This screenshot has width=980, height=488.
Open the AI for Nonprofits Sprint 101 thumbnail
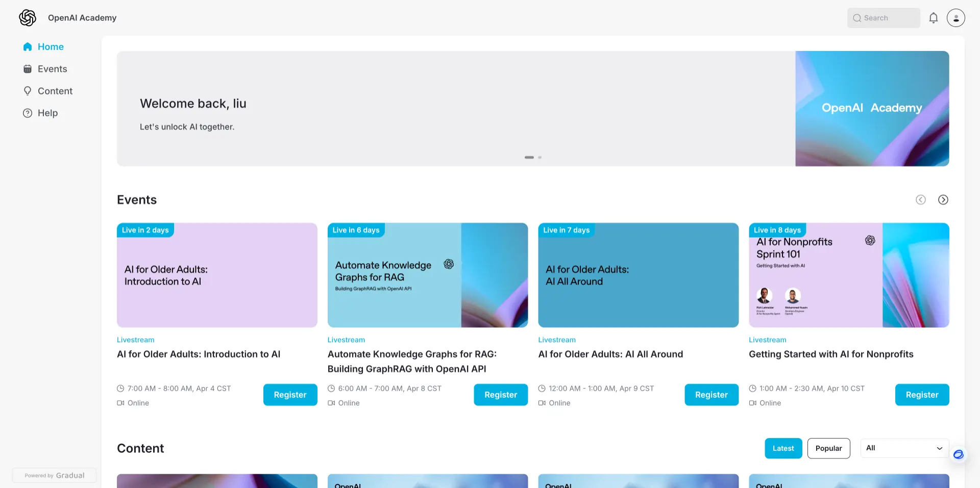point(849,275)
